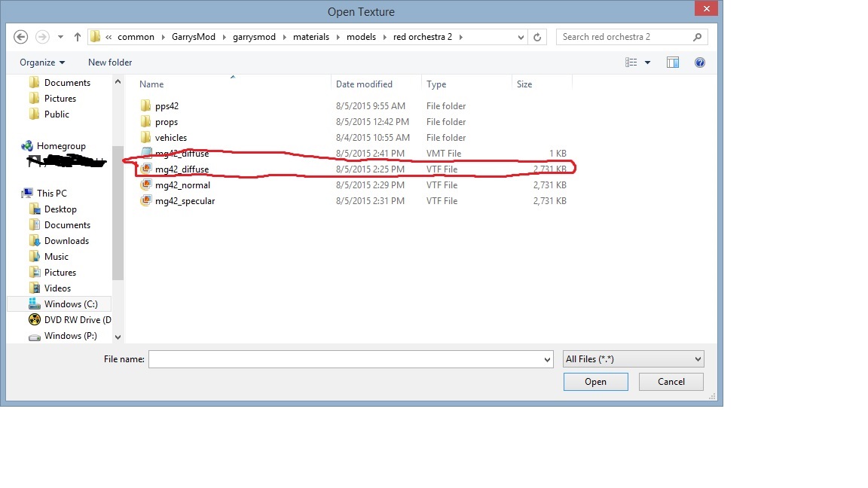The width and height of the screenshot is (868, 488).
Task: Sort by Date modified column header
Action: point(364,84)
